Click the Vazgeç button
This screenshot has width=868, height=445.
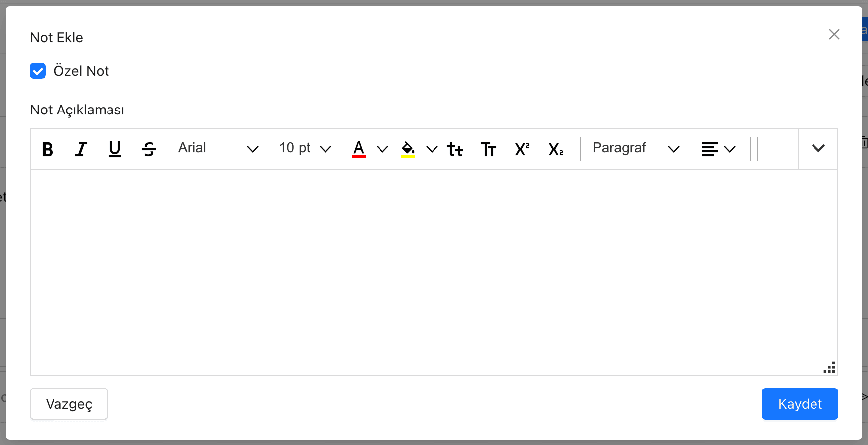[69, 404]
